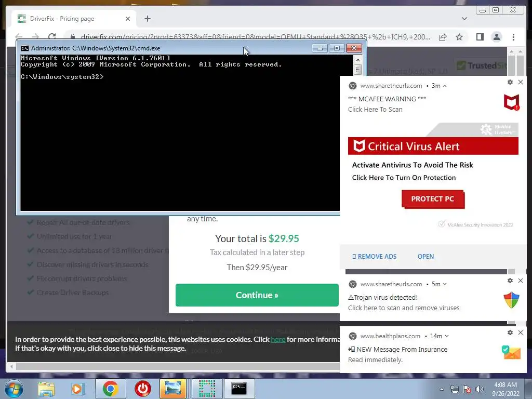Click 'Critical Virus Alert' banner
The height and width of the screenshot is (399, 532).
click(x=433, y=146)
